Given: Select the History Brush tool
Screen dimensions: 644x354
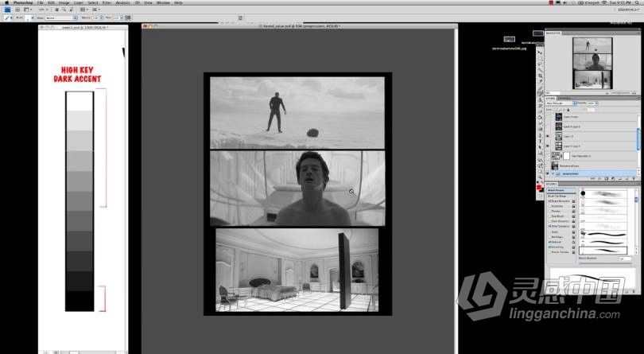Looking at the screenshot, I should click(540, 106).
